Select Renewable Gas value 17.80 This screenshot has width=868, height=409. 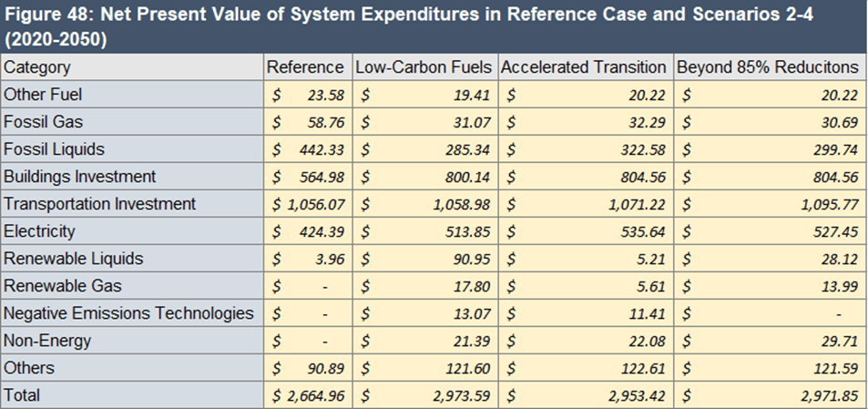pos(472,287)
